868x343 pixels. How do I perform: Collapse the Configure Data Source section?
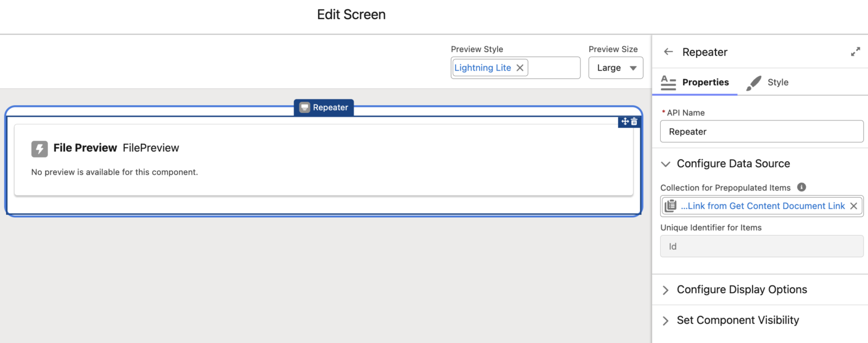click(666, 164)
